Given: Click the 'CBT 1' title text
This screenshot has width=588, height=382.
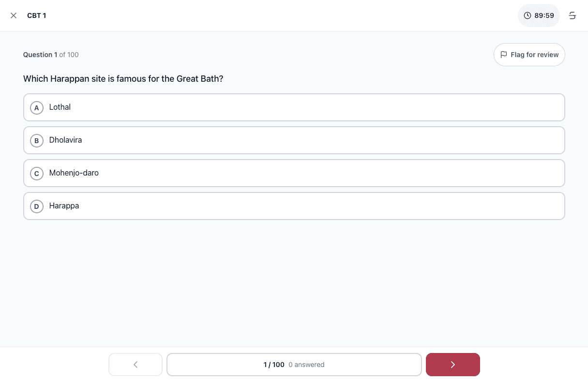Looking at the screenshot, I should (37, 15).
